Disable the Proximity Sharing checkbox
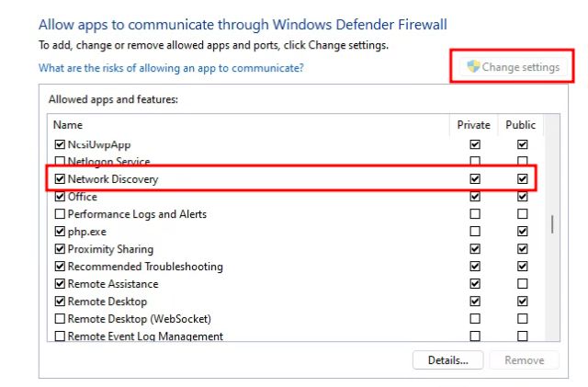The height and width of the screenshot is (387, 588). [61, 249]
